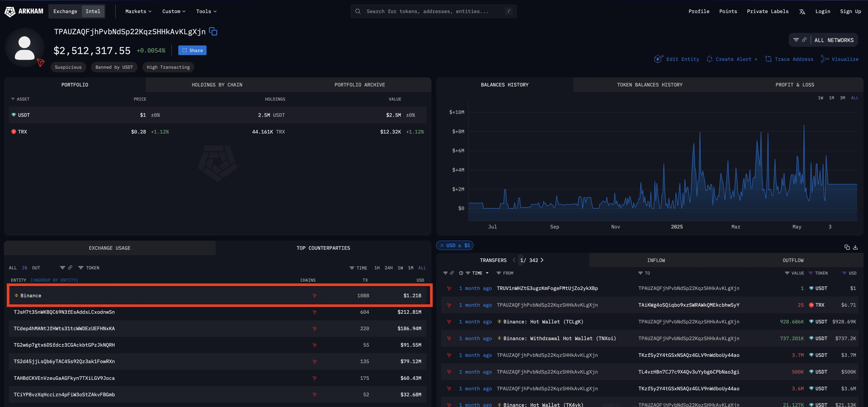Open the HOLDINGS BY CHAIN tab
Screen dimensions: 868x407
(x=217, y=84)
